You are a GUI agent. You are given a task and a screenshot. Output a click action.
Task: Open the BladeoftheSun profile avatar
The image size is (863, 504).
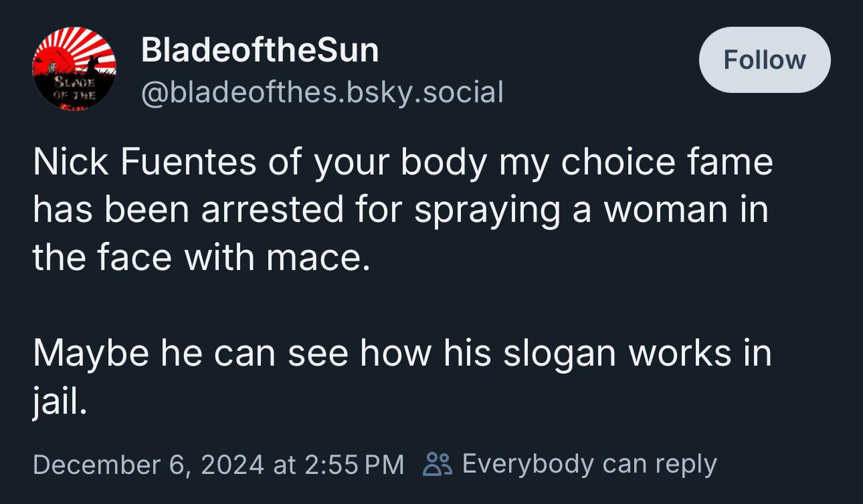pyautogui.click(x=74, y=69)
